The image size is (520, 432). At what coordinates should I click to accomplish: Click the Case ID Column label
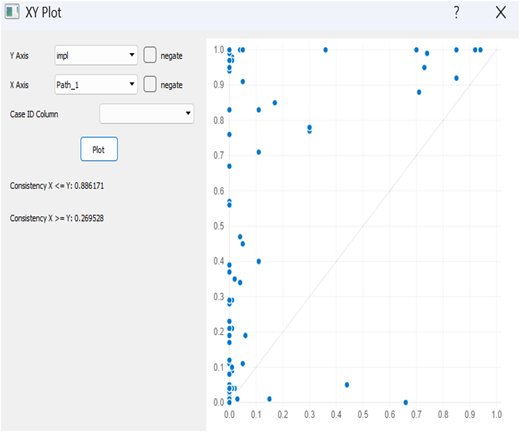34,114
